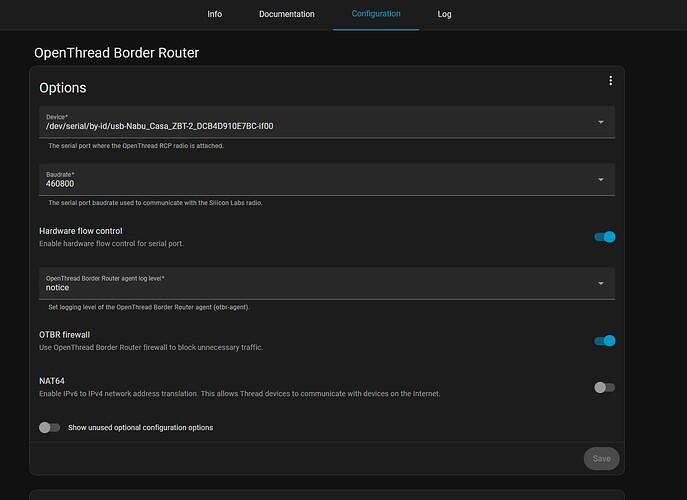Click the Options section heading

[x=63, y=88]
